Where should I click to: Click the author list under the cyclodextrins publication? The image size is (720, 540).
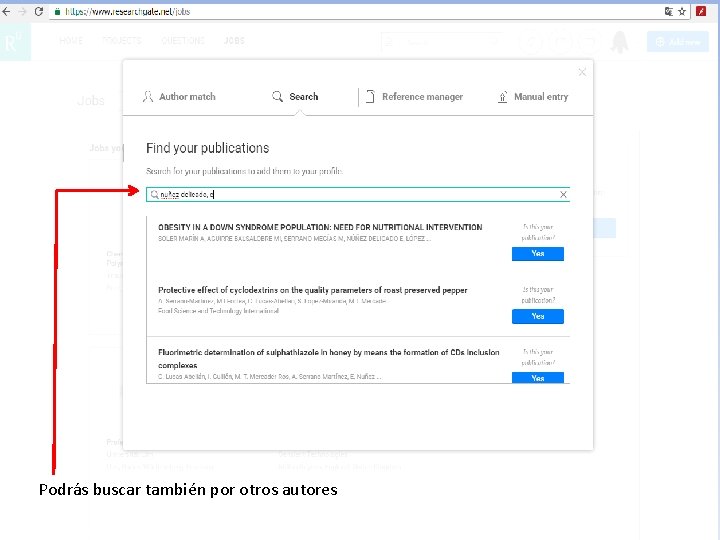pyautogui.click(x=272, y=301)
